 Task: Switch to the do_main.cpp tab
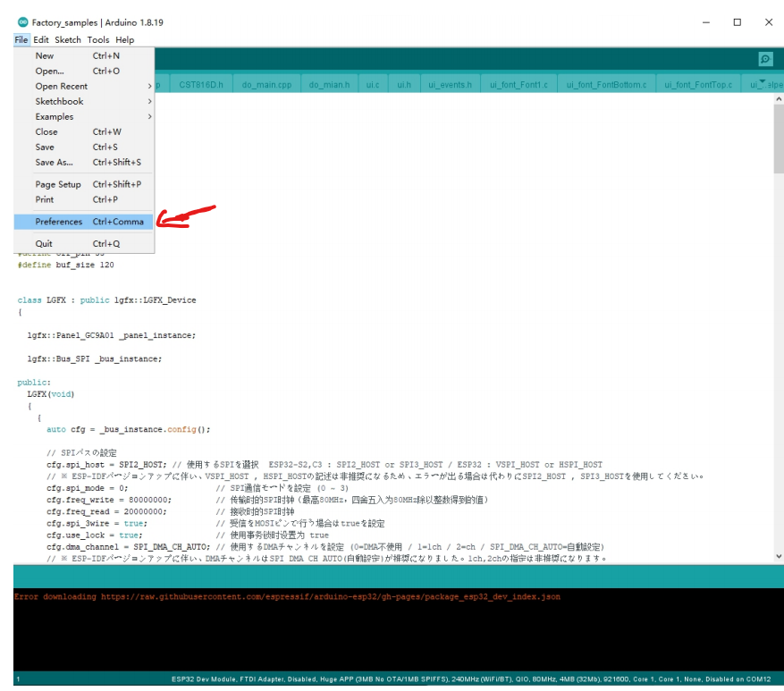(266, 85)
